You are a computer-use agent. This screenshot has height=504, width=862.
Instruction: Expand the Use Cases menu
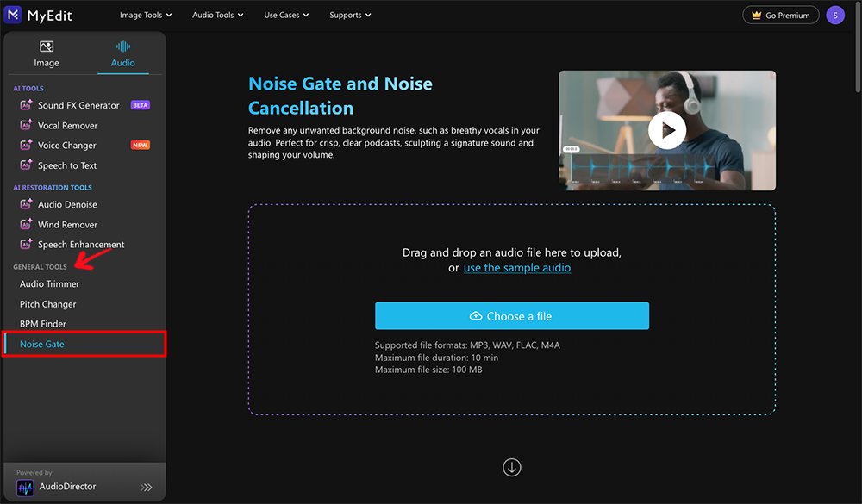pos(285,15)
